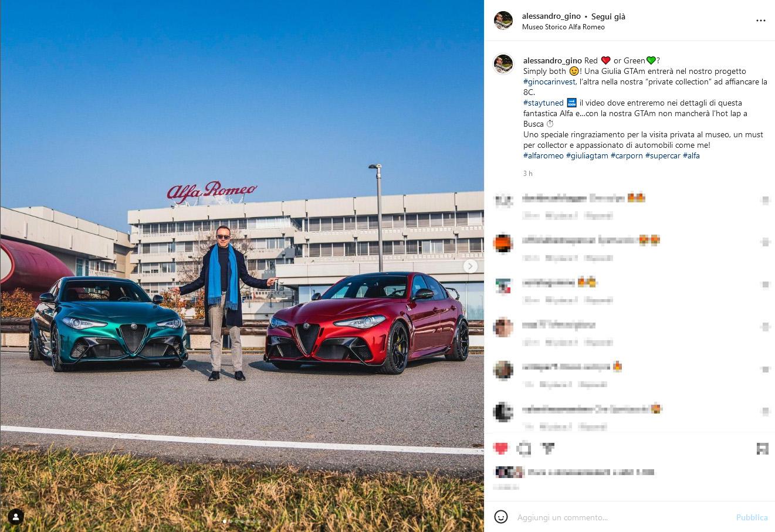The height and width of the screenshot is (532, 775).
Task: Show tagged people icon on photo
Action: click(x=16, y=517)
